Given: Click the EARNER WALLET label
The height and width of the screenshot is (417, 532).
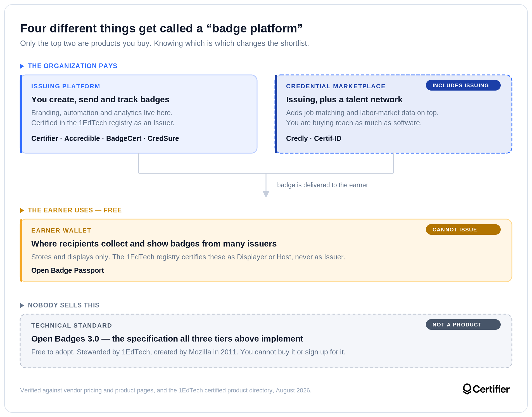Looking at the screenshot, I should click(x=61, y=231).
